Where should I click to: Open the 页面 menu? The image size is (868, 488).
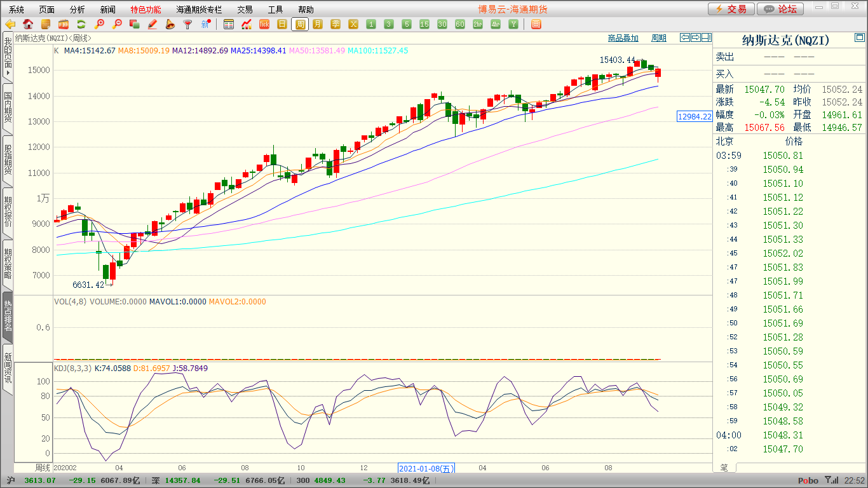46,10
